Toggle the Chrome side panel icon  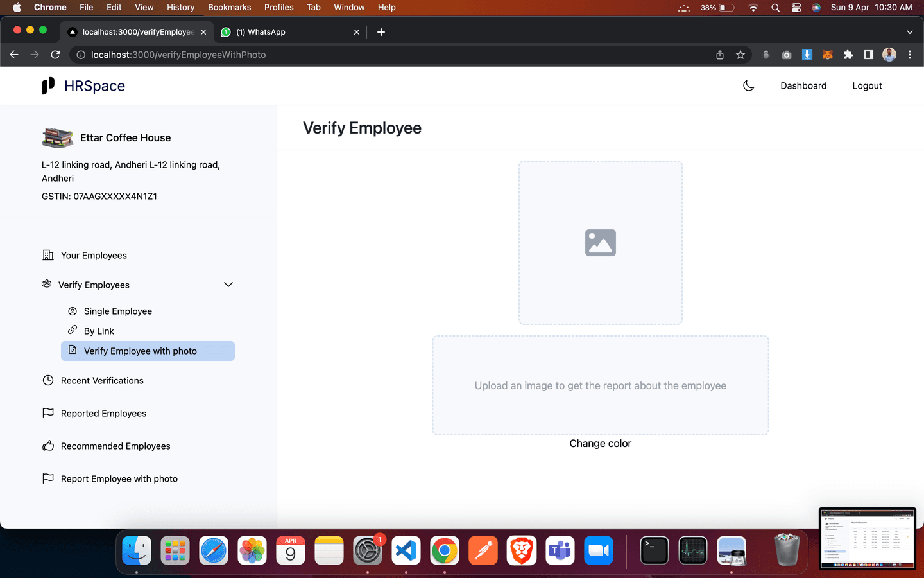[x=869, y=55]
